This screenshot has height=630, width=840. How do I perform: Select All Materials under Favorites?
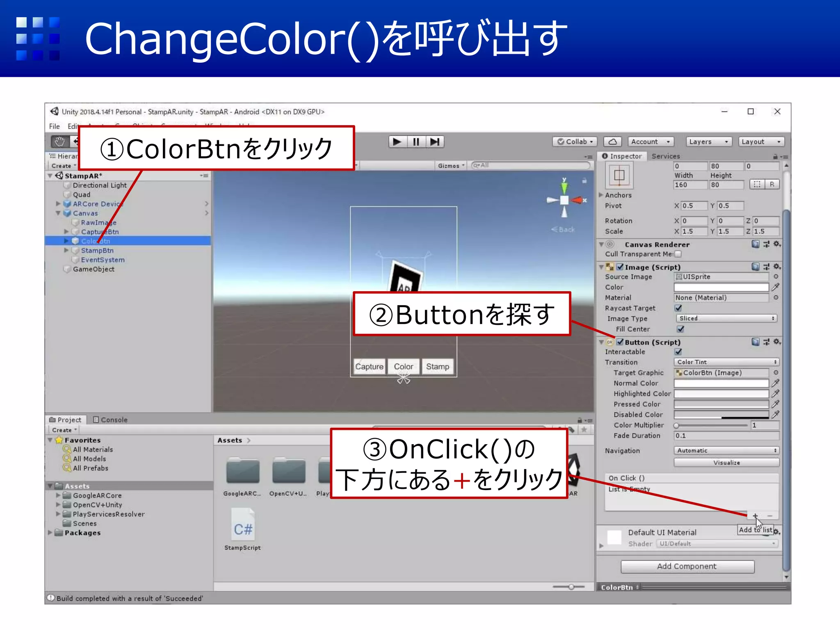pyautogui.click(x=93, y=450)
